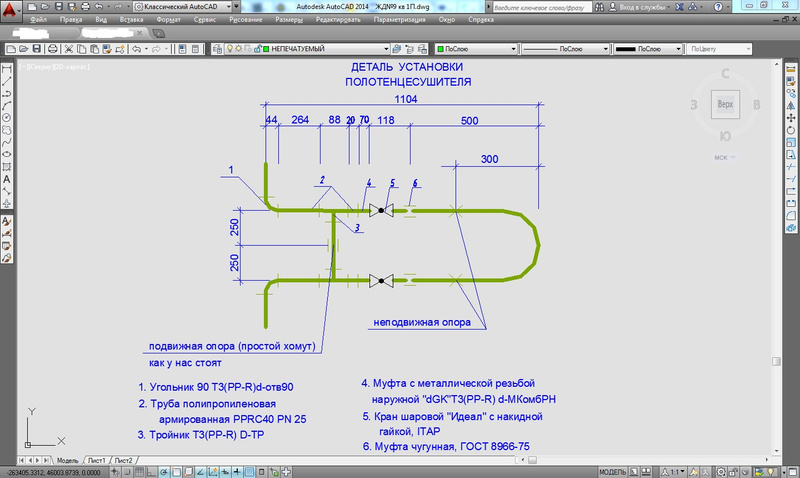The image size is (800, 478).
Task: Select the Circle drawing tool
Action: coord(7,117)
